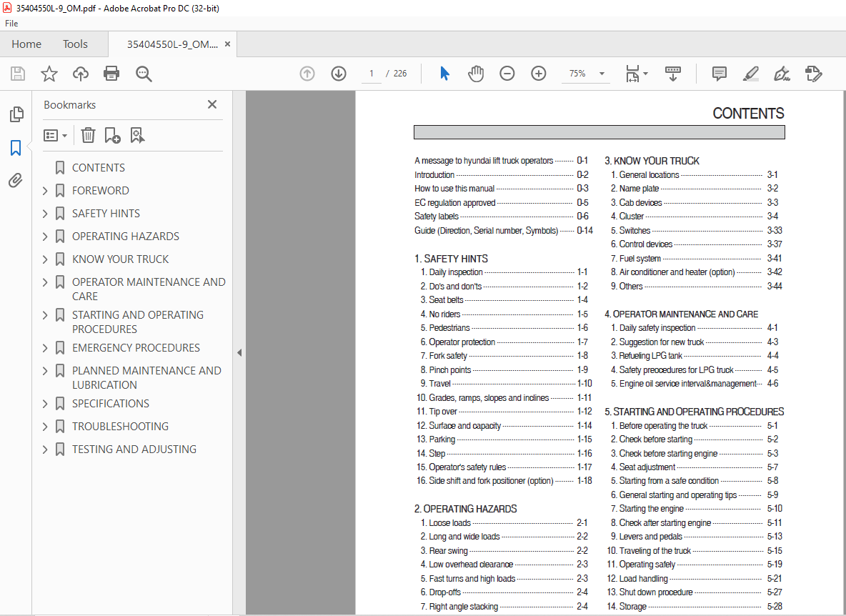Click 'Refueling LPG tank' contents entry
This screenshot has width=846, height=616.
tap(694, 355)
